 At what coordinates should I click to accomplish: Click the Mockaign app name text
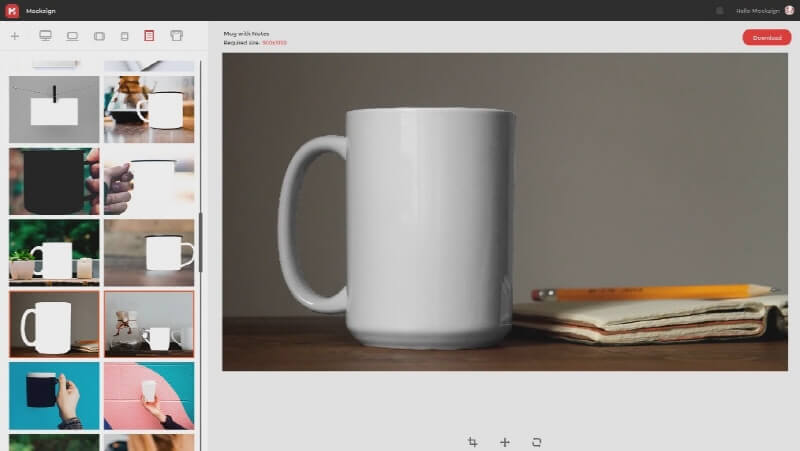[41, 11]
